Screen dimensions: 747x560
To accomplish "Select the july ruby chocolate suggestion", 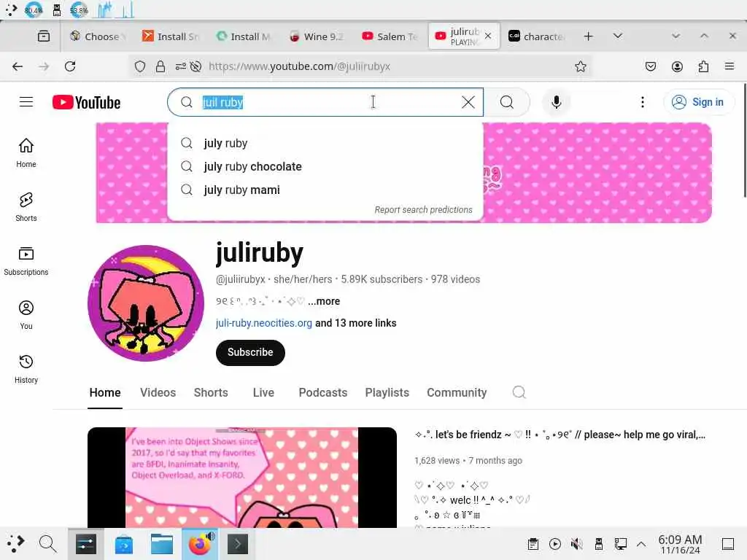I will tap(325, 166).
